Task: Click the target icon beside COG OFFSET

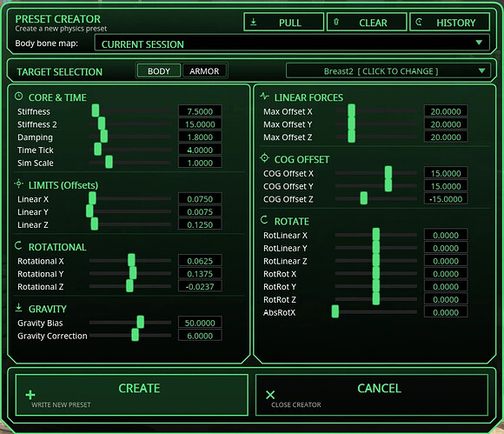Action: [x=264, y=158]
